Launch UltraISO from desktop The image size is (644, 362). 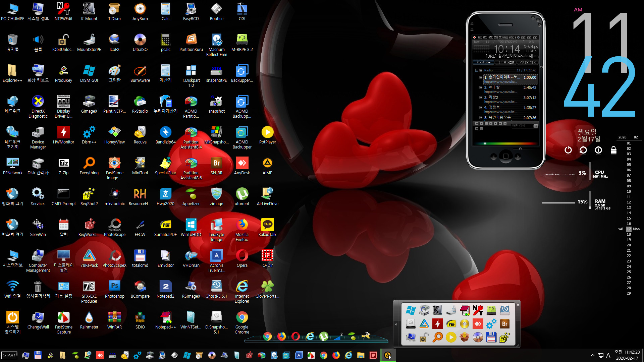140,43
